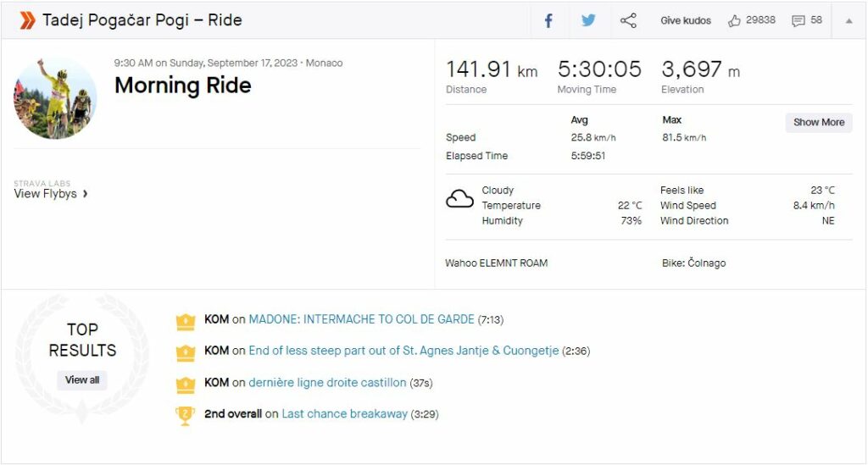
Task: Click the Give kudos button
Action: click(x=685, y=20)
